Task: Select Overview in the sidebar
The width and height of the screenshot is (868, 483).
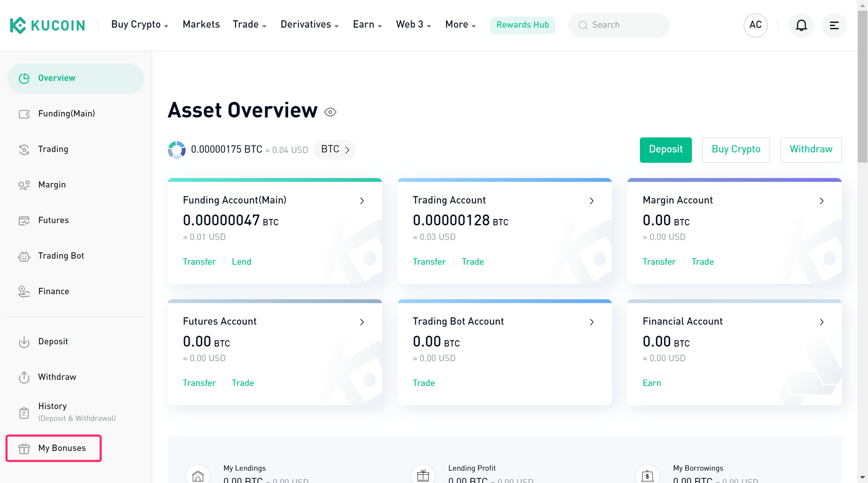Action: click(76, 78)
